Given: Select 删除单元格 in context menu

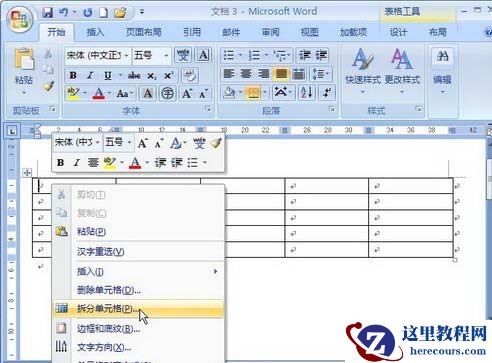Looking at the screenshot, I should point(138,290).
